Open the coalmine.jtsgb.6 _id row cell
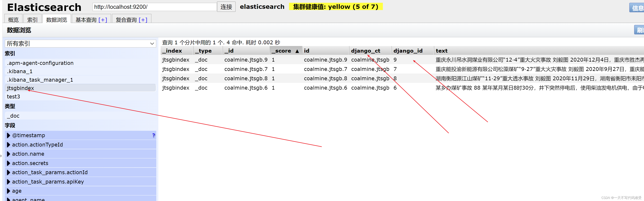Viewport: 644px width, 201px height. pyautogui.click(x=246, y=88)
